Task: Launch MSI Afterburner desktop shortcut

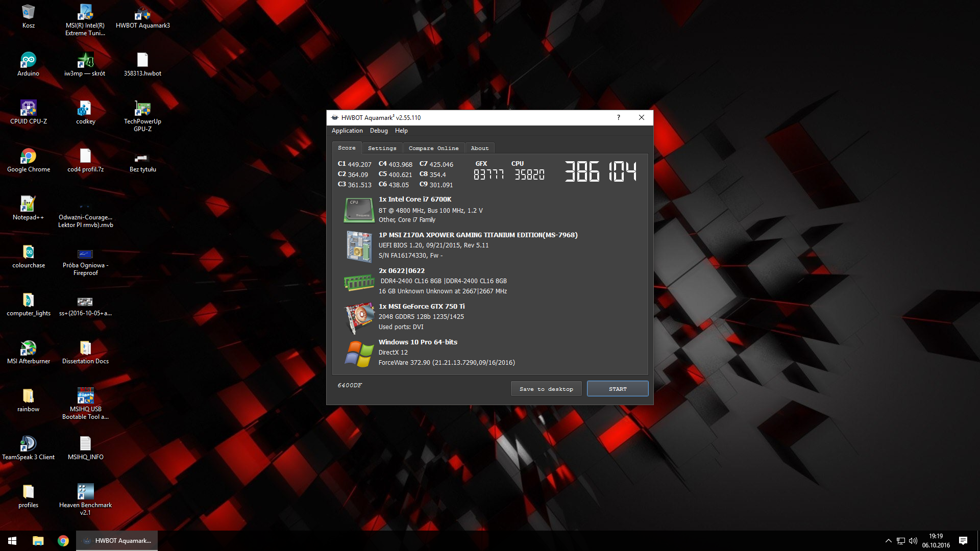Action: tap(29, 352)
